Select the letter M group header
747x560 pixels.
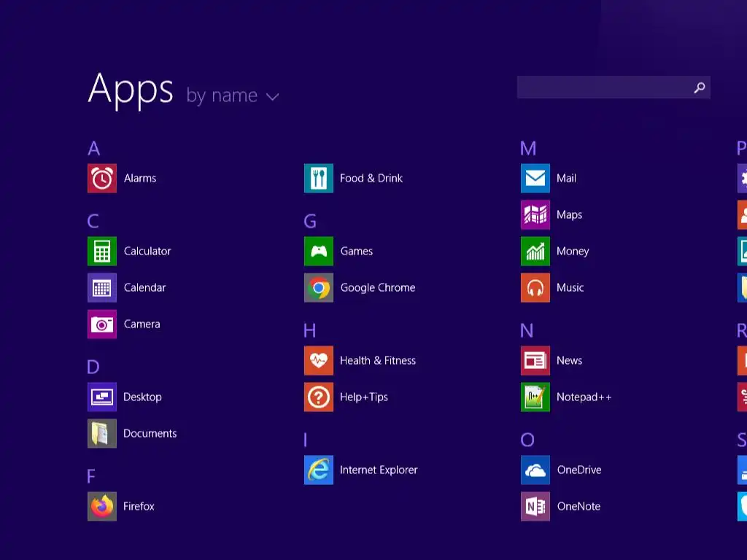[x=528, y=149]
